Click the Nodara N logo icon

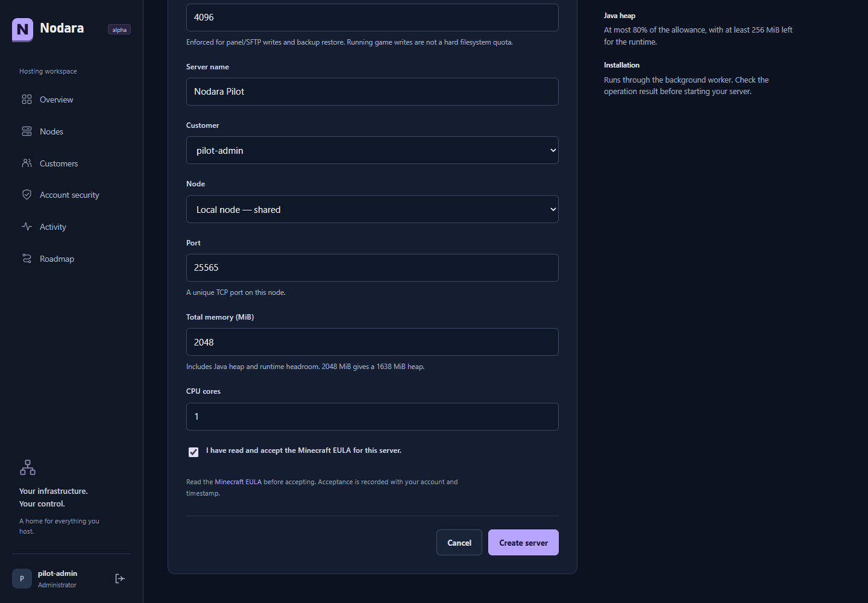(22, 29)
